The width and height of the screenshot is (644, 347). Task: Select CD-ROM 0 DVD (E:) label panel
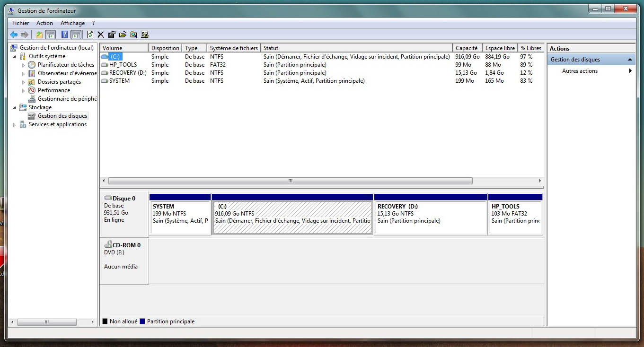pos(124,261)
